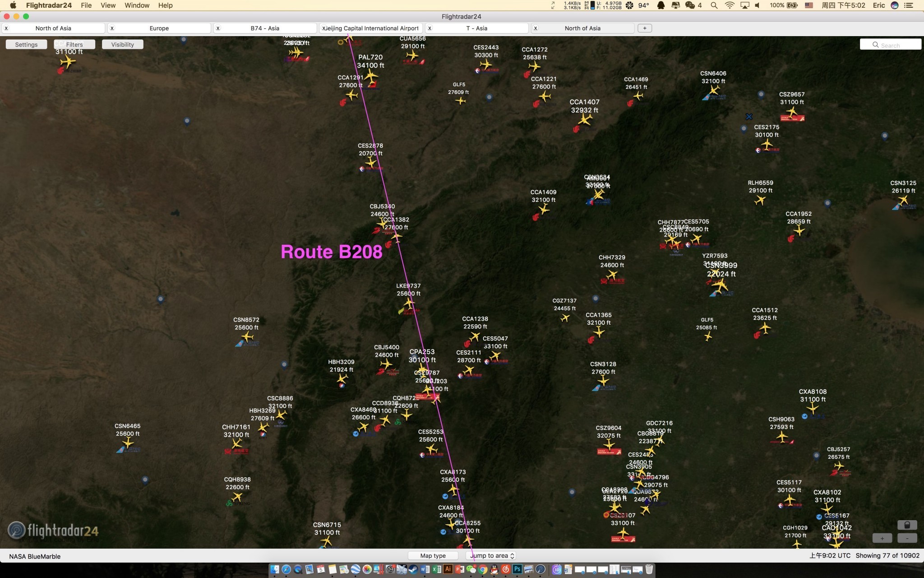Click the blue X marker on map
Screen dimensions: 924x578
(749, 117)
